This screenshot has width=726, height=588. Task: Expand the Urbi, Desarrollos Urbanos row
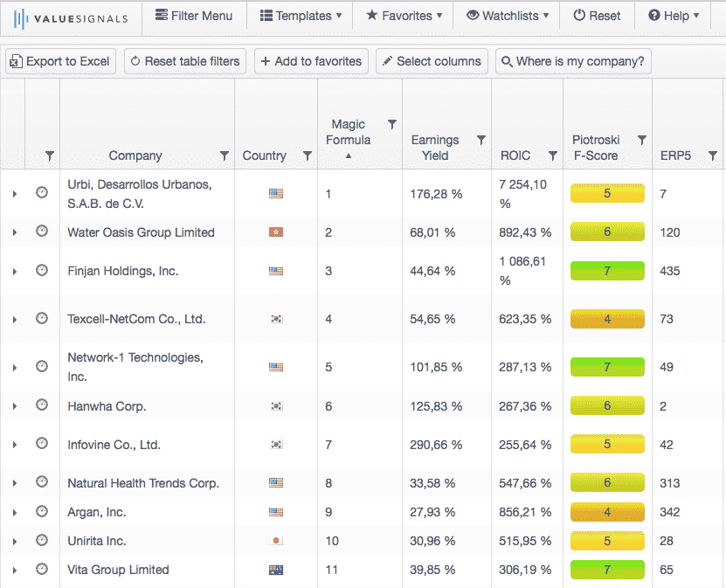pyautogui.click(x=14, y=194)
